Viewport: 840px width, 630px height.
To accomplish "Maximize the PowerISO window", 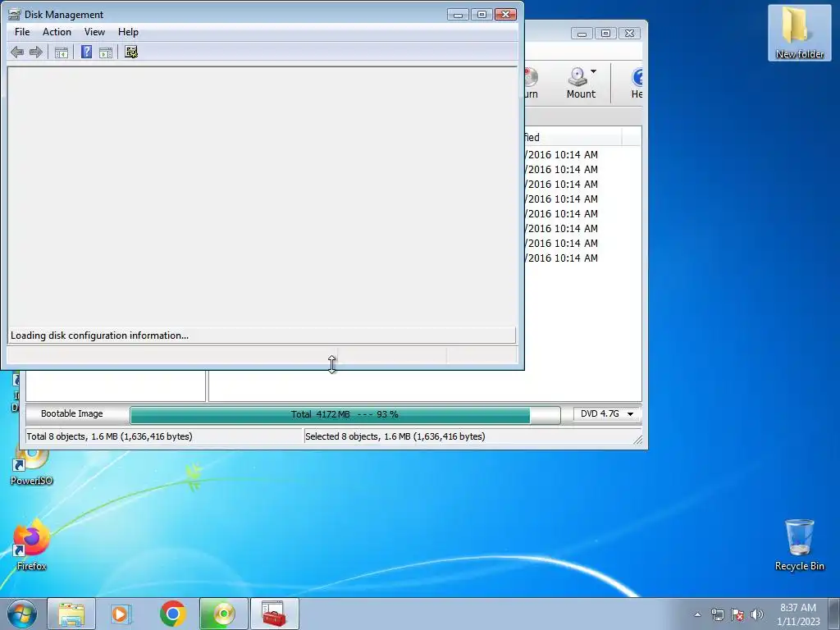I will click(605, 33).
